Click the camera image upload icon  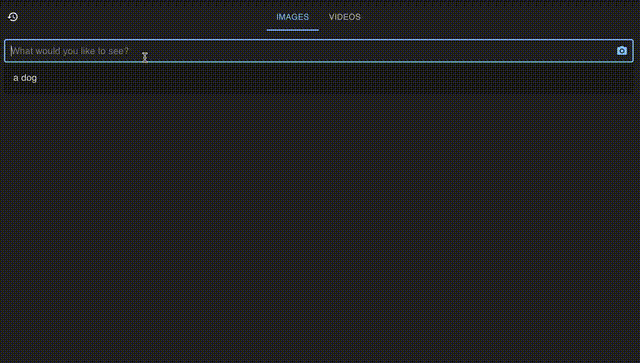622,51
